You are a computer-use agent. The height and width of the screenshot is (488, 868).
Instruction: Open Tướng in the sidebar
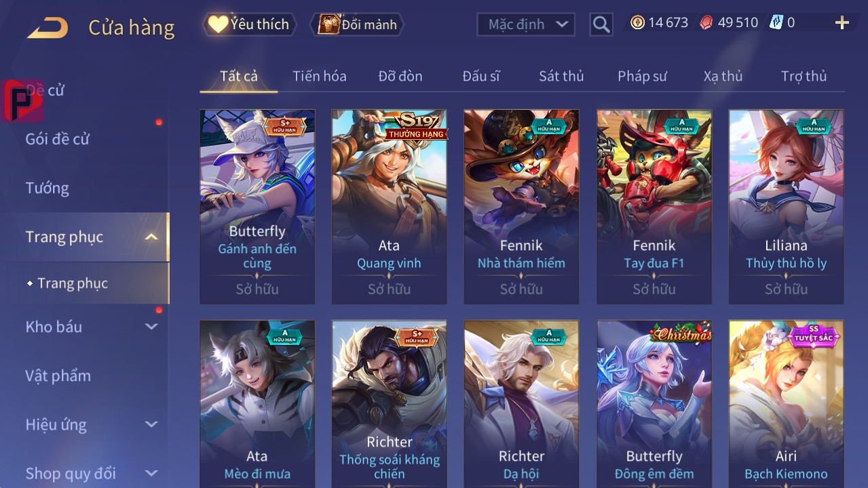[48, 188]
